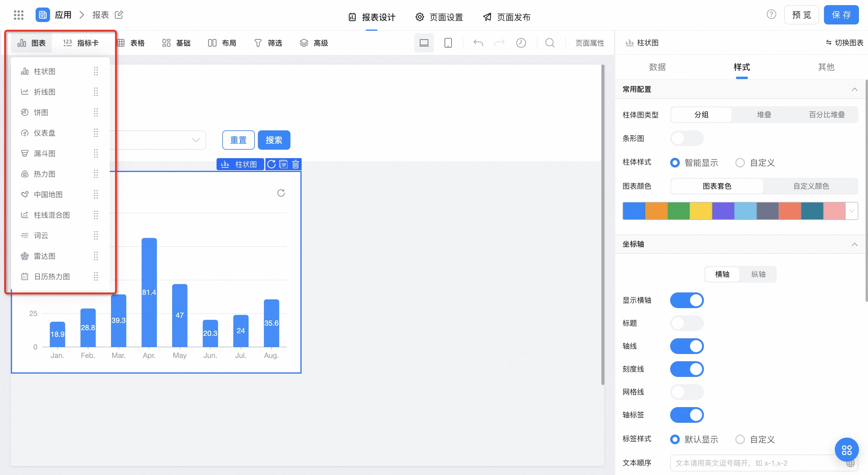
Task: Open the 页面设置 tab
Action: tap(439, 17)
